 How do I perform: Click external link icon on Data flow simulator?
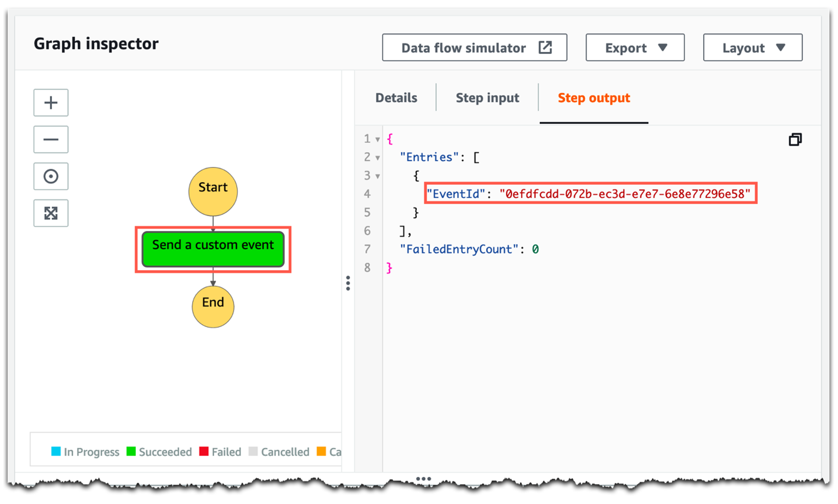click(545, 48)
